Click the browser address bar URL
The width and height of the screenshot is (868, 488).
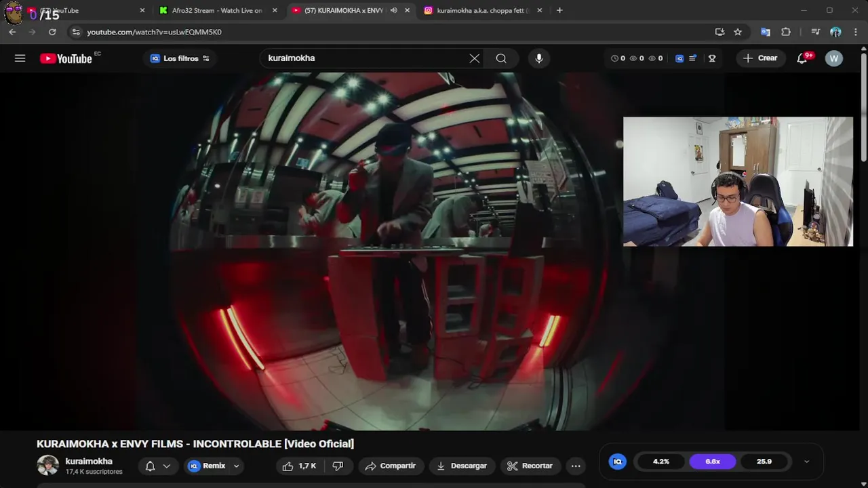tap(155, 32)
